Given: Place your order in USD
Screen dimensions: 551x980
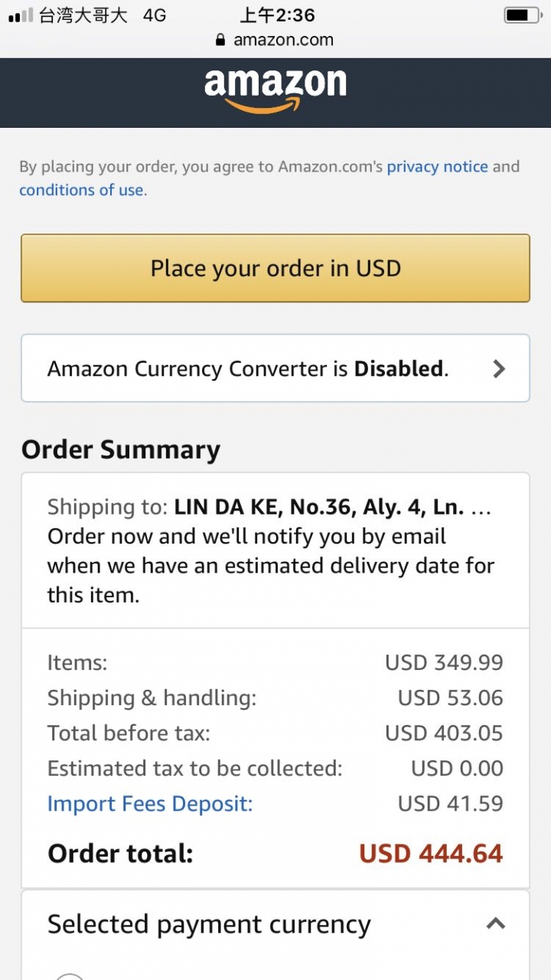Looking at the screenshot, I should click(x=275, y=268).
